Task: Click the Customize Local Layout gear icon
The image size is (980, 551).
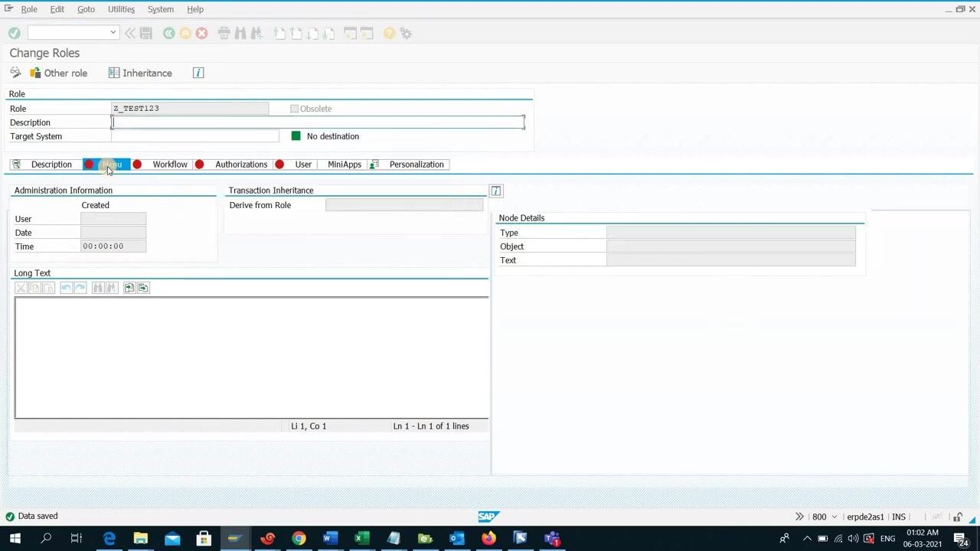Action: pyautogui.click(x=406, y=33)
